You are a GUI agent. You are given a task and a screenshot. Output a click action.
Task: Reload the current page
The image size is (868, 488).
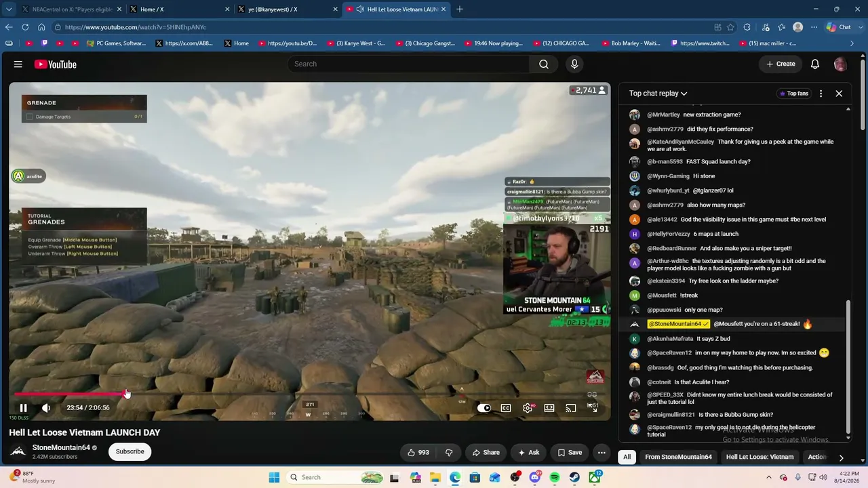pyautogui.click(x=25, y=27)
